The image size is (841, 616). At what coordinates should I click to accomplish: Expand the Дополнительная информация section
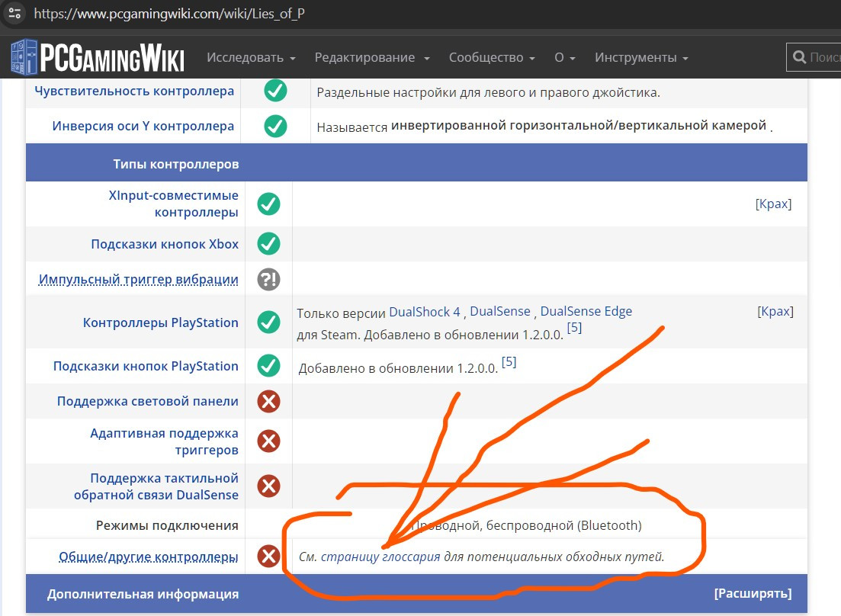pyautogui.click(x=753, y=593)
